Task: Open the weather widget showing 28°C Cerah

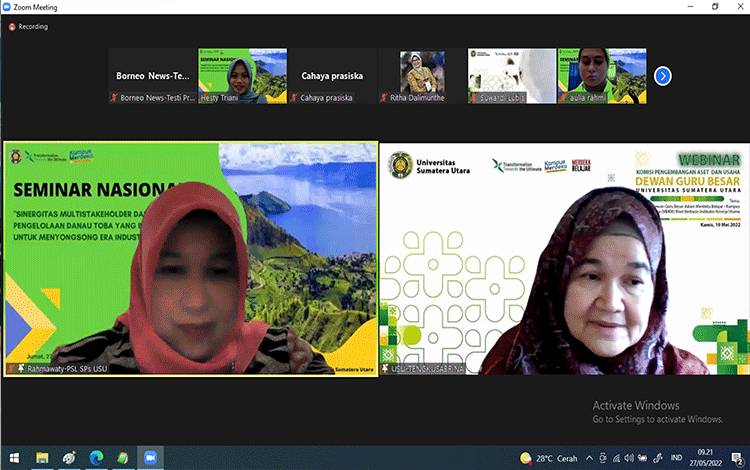Action: pos(549,458)
